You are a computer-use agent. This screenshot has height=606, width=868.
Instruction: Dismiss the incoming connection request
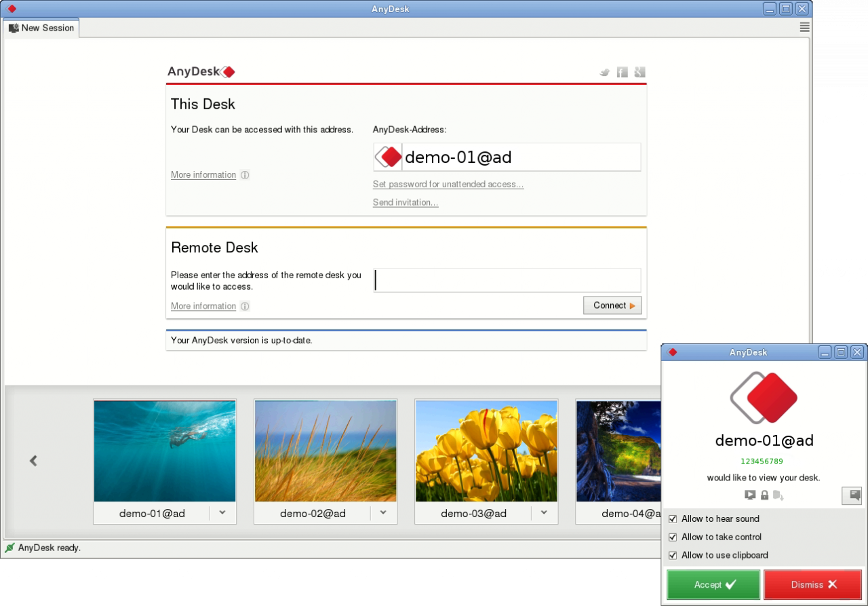tap(814, 584)
